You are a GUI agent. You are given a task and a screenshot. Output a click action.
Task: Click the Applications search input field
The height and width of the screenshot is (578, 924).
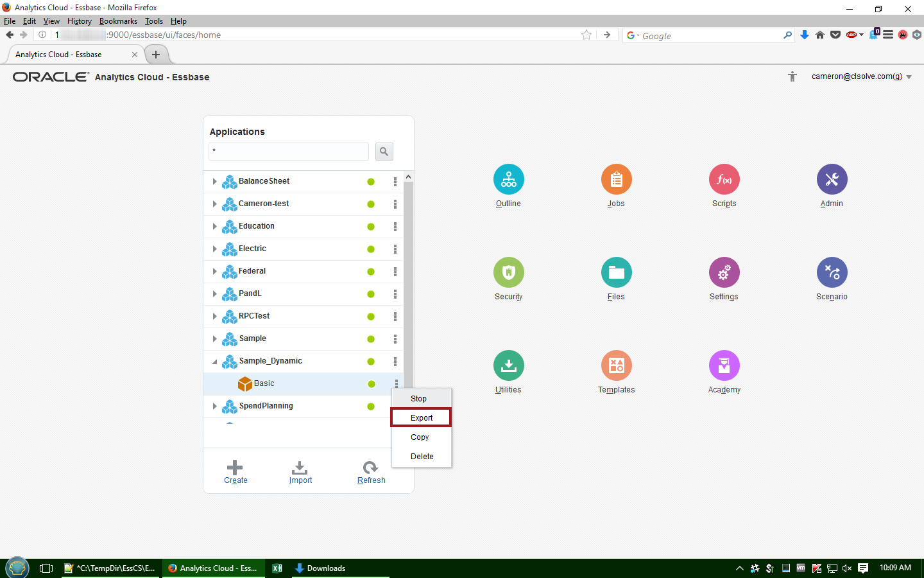click(289, 152)
